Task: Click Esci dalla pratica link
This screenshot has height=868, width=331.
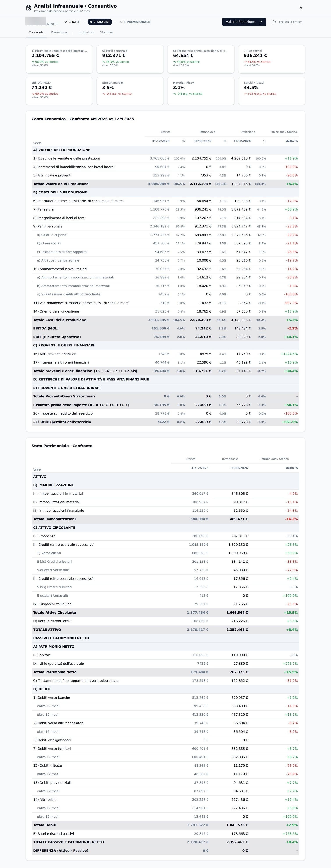Action: 287,22
